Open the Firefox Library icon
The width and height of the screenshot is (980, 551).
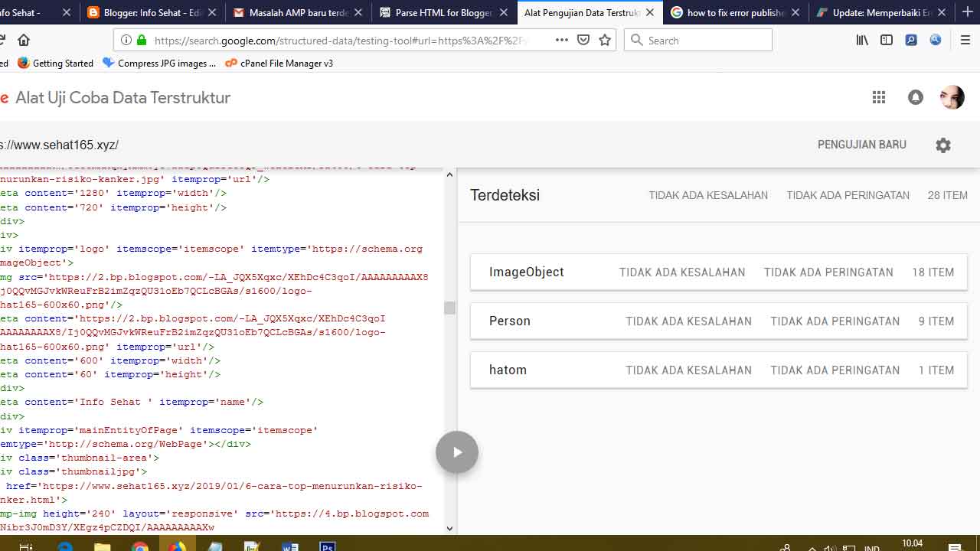tap(862, 40)
